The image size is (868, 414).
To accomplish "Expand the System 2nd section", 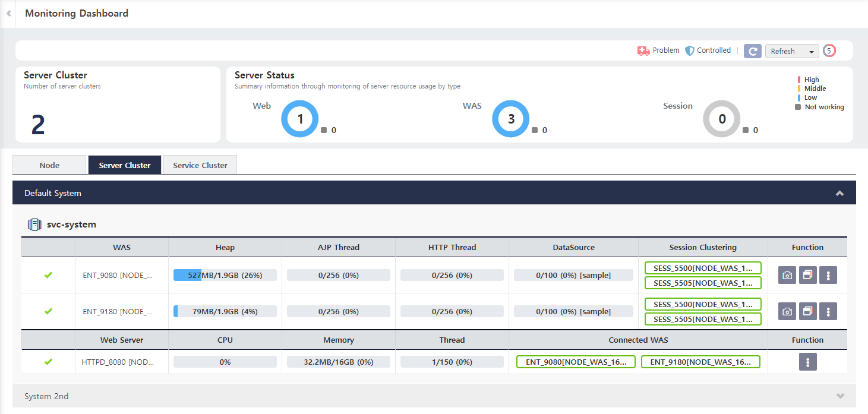I will coord(839,396).
